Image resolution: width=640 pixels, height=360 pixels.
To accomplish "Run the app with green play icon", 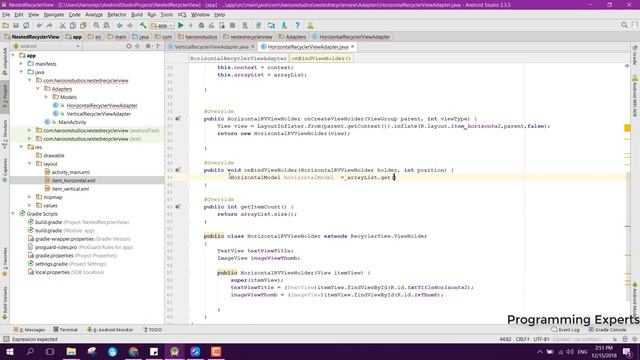I will 180,25.
